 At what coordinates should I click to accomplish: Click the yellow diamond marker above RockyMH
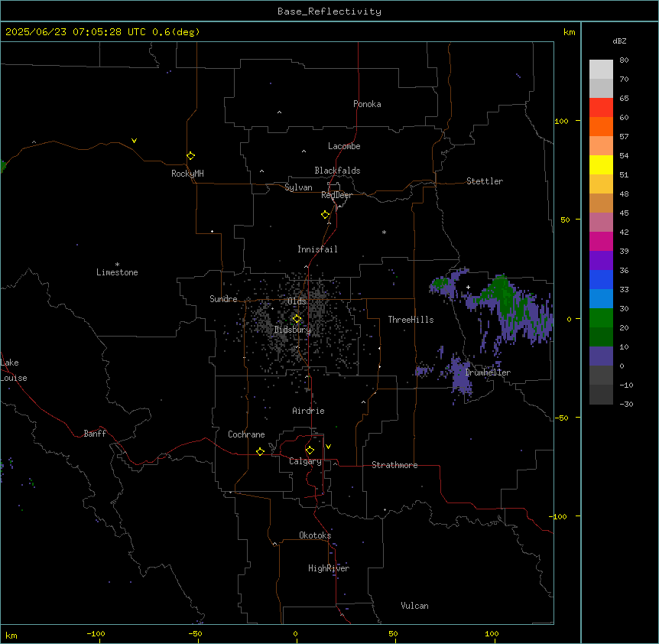point(191,156)
